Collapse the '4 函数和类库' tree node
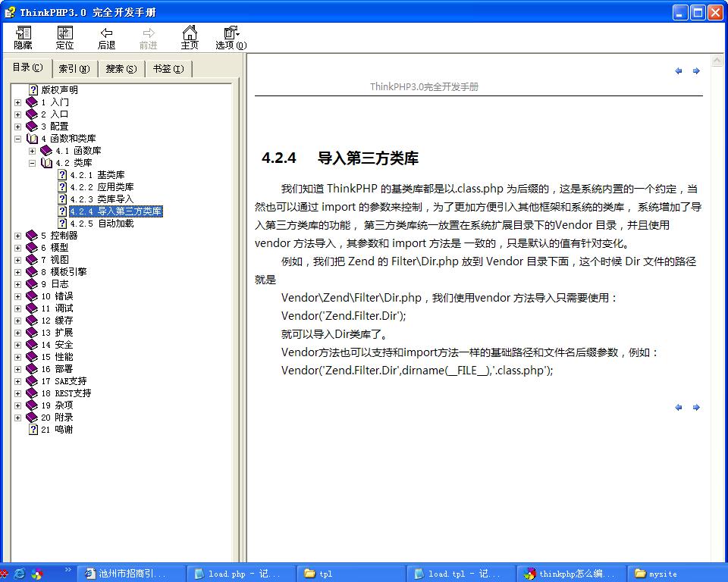 coord(17,139)
